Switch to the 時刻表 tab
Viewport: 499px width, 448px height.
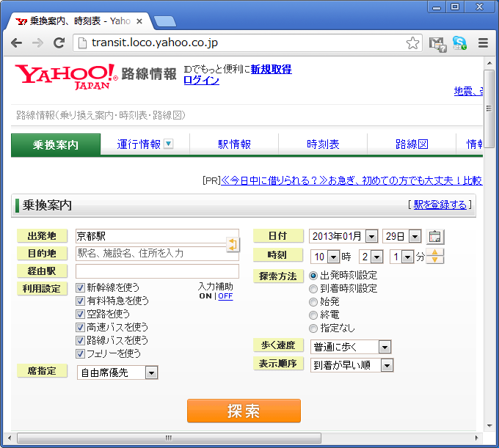pos(323,144)
